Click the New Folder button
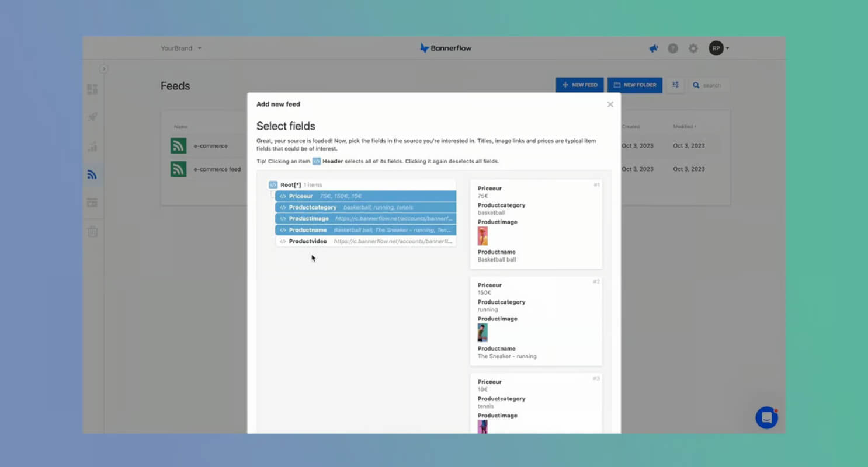 (x=635, y=85)
